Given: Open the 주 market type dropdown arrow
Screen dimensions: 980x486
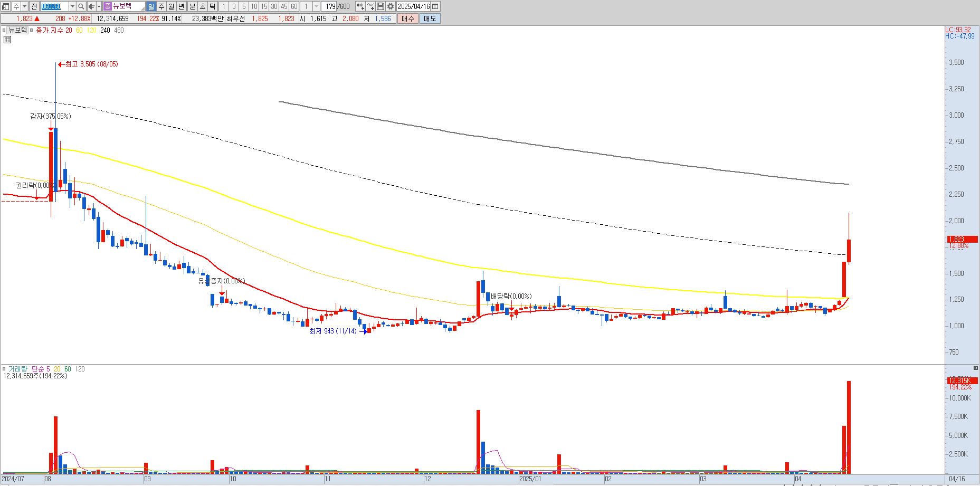Looking at the screenshot, I should point(24,6).
